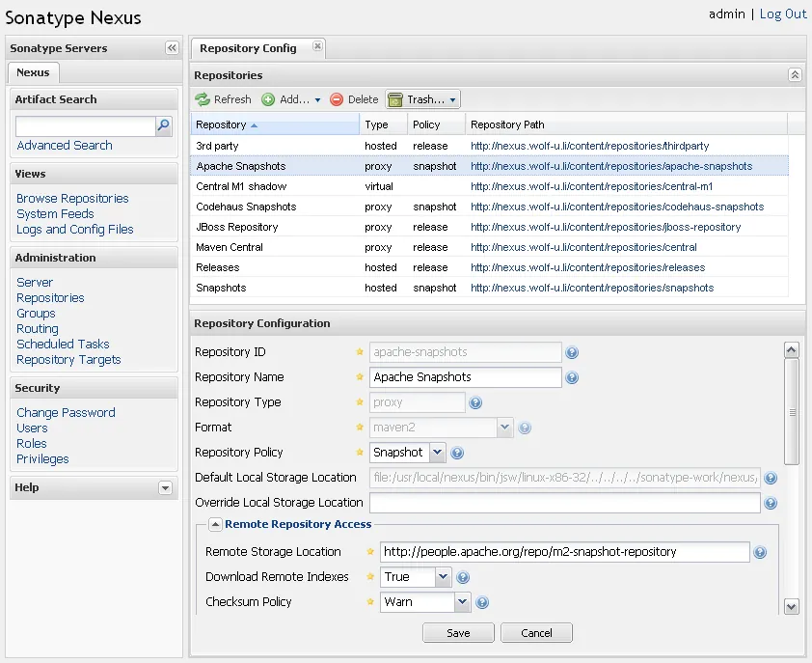Click the Override Local Storage Location field

point(565,503)
